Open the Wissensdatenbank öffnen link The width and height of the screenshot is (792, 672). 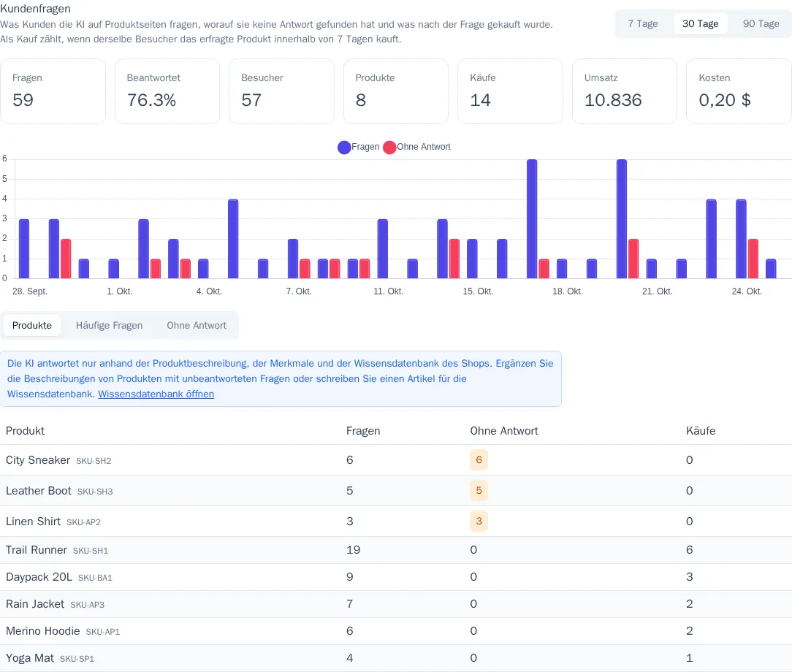tap(156, 394)
